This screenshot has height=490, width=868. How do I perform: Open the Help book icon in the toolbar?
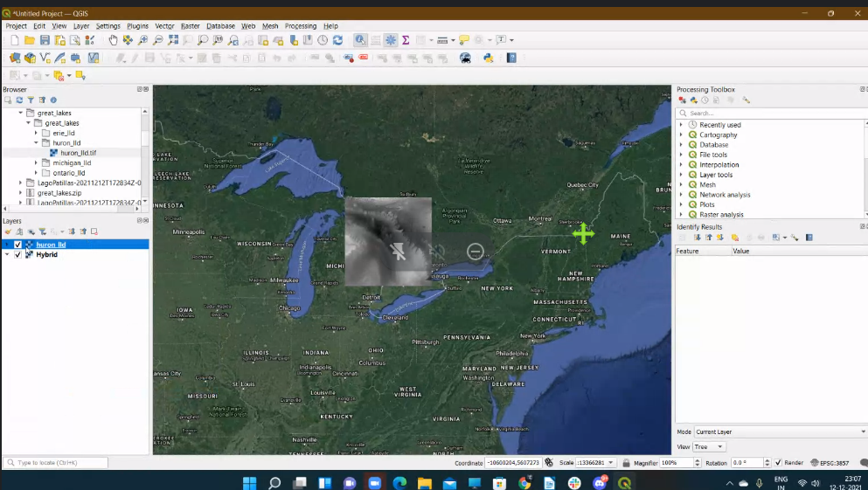pyautogui.click(x=511, y=58)
